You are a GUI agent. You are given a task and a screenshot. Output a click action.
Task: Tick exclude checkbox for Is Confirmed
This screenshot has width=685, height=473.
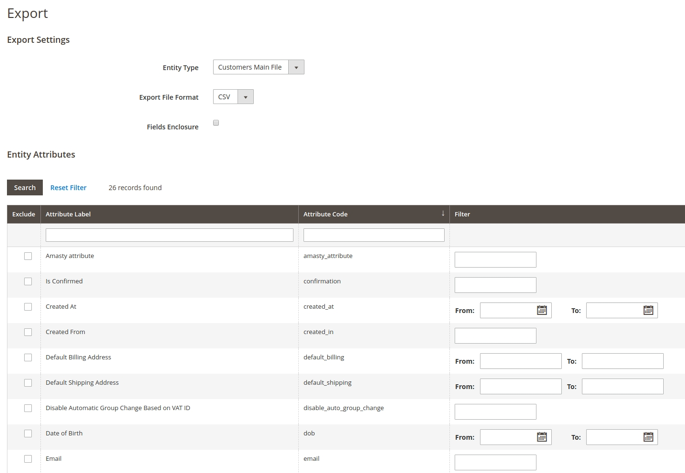click(x=28, y=281)
